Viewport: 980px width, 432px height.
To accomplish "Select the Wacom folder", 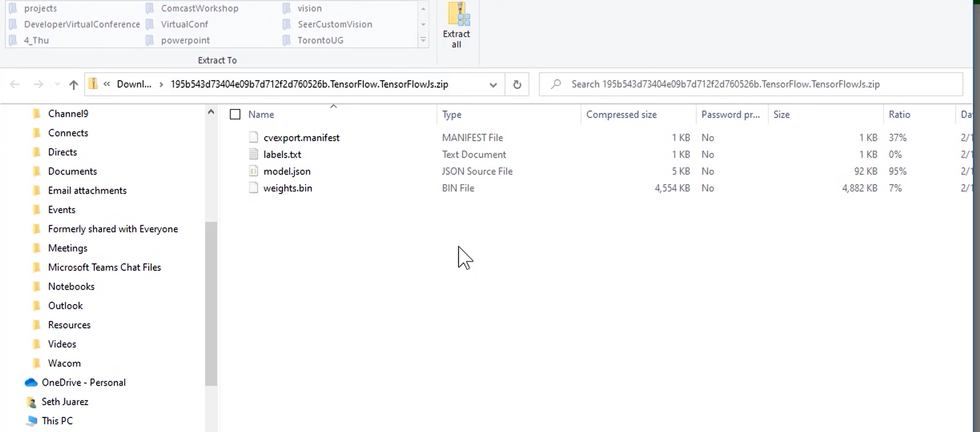I will [x=64, y=364].
